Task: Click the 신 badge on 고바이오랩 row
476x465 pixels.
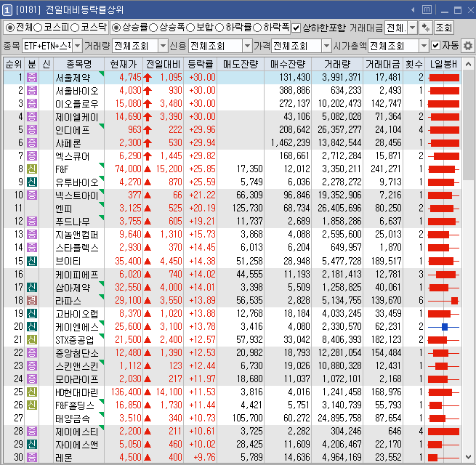Action: (x=32, y=313)
